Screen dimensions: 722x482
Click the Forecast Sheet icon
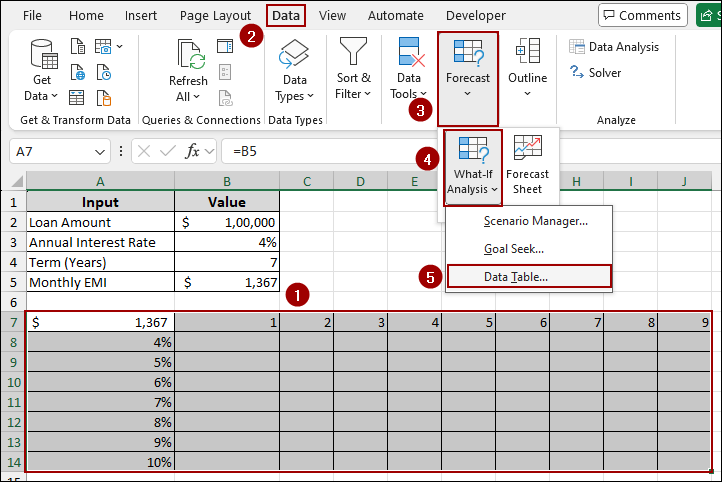527,167
